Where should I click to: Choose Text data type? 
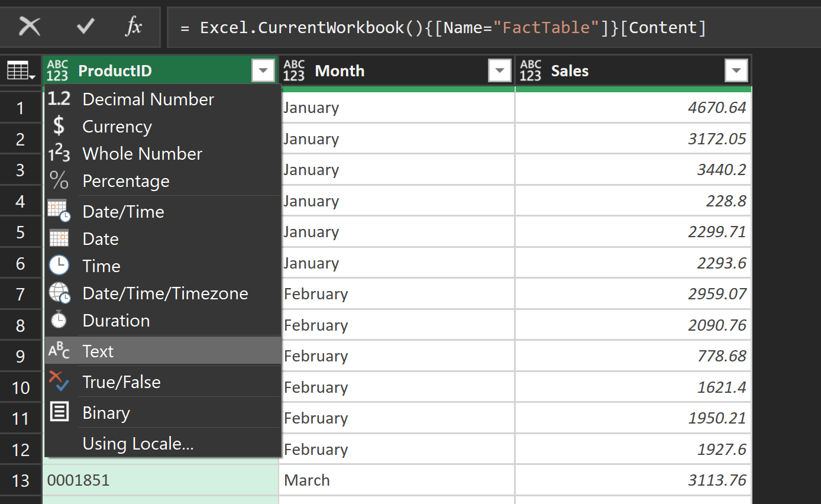(98, 351)
